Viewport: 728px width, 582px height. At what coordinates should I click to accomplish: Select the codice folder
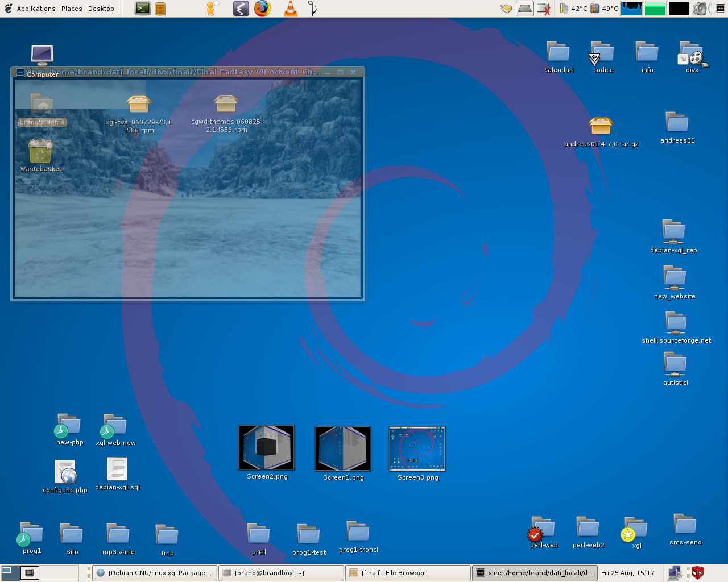(x=603, y=57)
